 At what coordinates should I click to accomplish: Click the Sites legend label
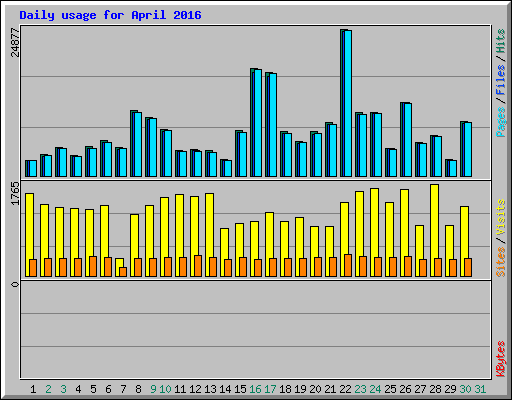pos(501,262)
